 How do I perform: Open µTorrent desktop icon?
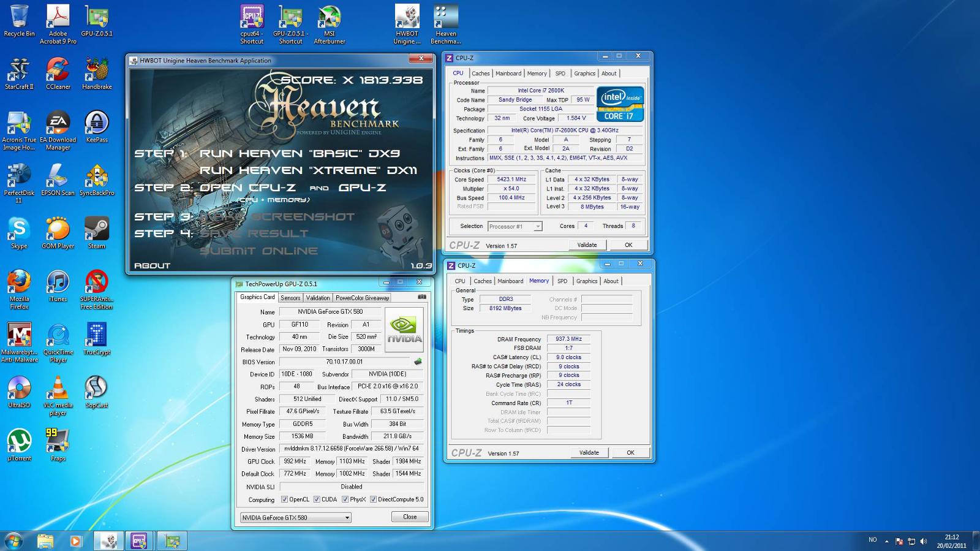pos(19,445)
